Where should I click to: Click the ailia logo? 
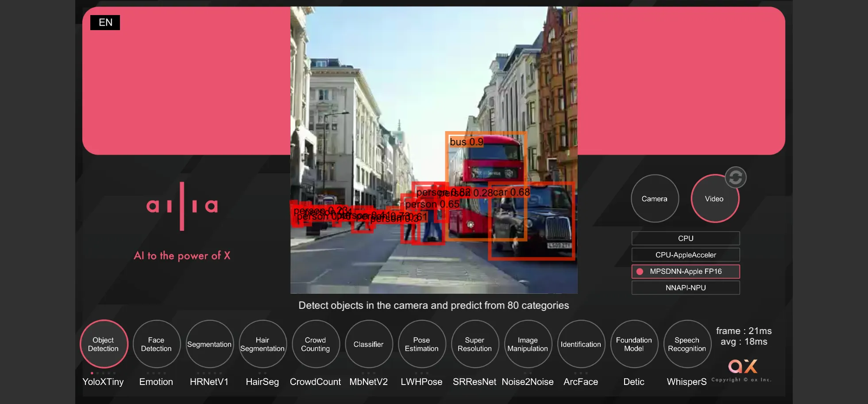pyautogui.click(x=182, y=206)
